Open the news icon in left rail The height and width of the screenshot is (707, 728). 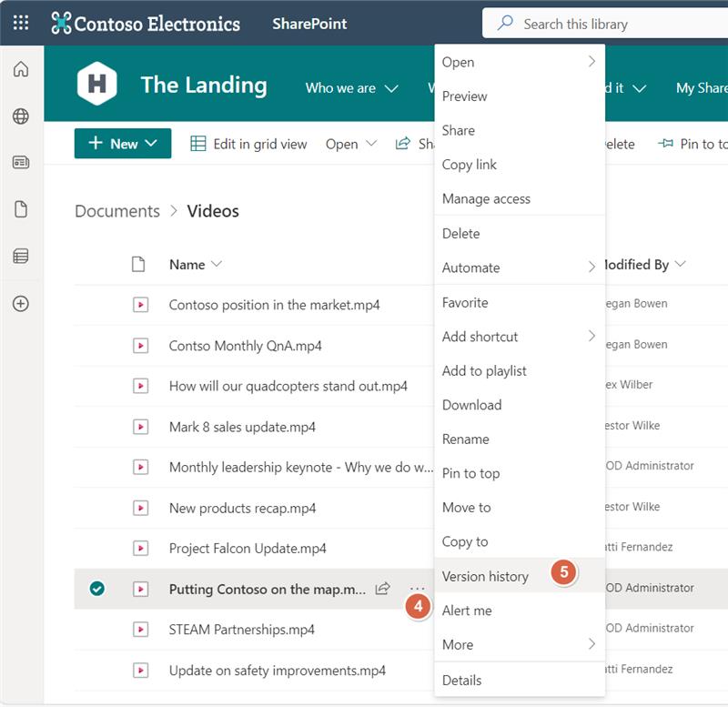coord(21,163)
